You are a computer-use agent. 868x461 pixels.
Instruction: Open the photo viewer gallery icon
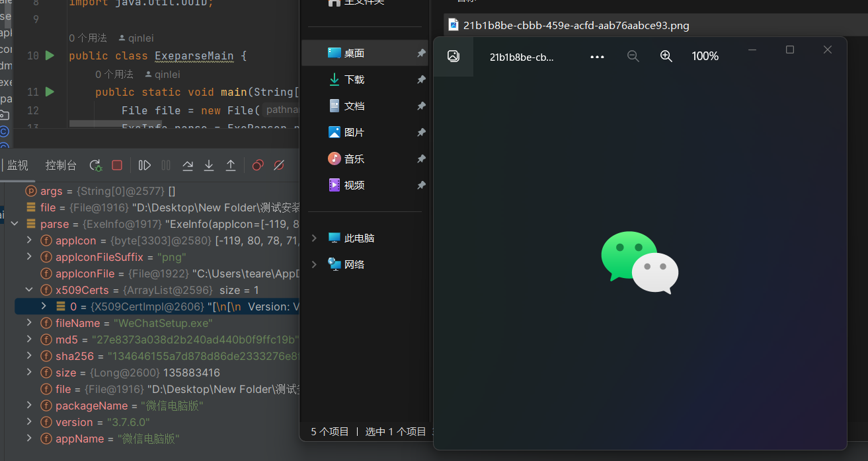[x=454, y=57]
